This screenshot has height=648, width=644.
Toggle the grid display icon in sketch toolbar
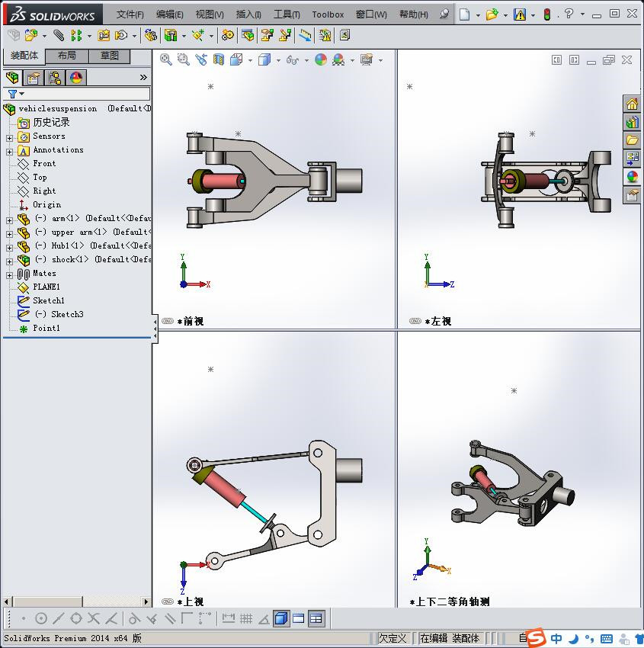tap(246, 618)
